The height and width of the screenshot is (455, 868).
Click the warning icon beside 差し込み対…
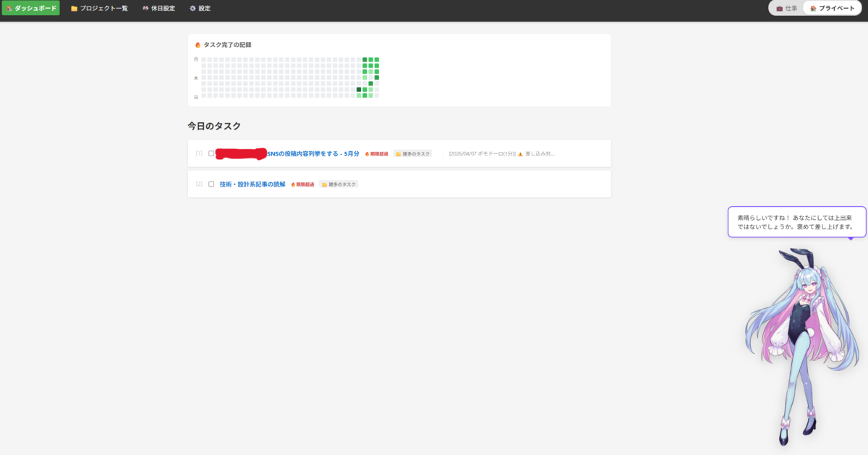pyautogui.click(x=520, y=153)
